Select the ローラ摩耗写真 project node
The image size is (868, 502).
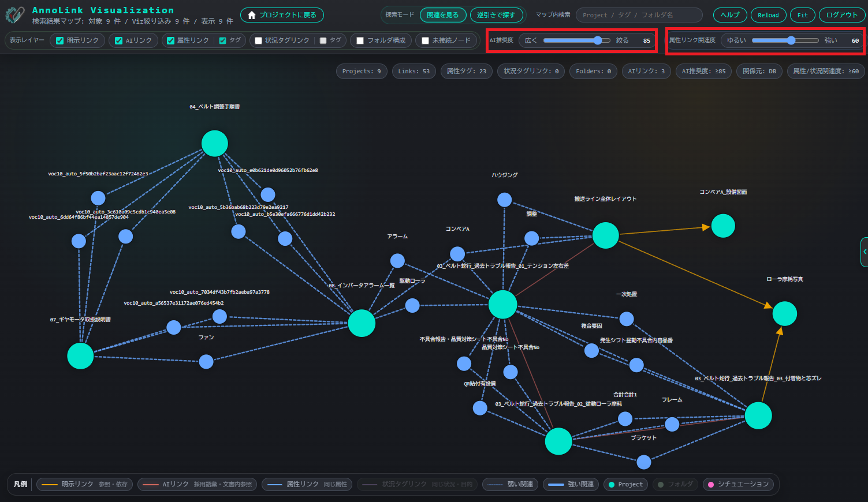tap(785, 314)
